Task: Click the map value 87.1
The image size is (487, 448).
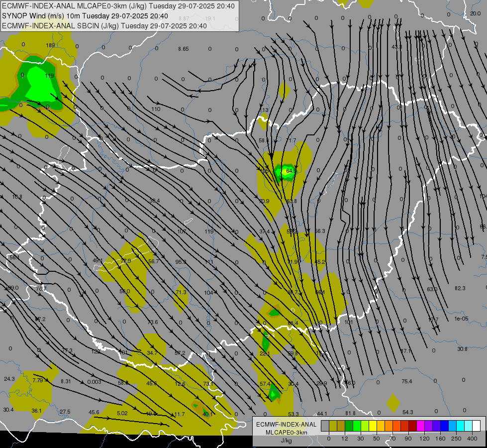Action: pos(405,351)
